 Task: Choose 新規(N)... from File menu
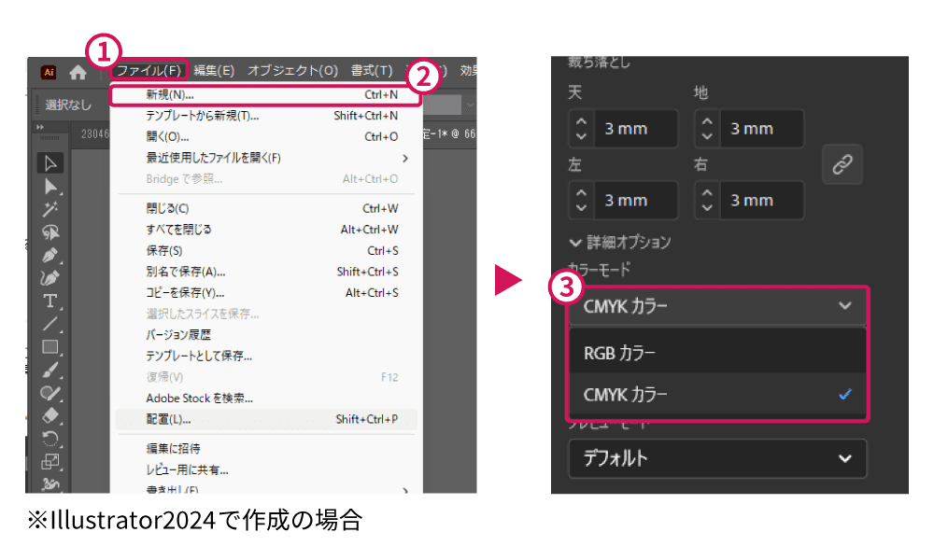click(266, 94)
